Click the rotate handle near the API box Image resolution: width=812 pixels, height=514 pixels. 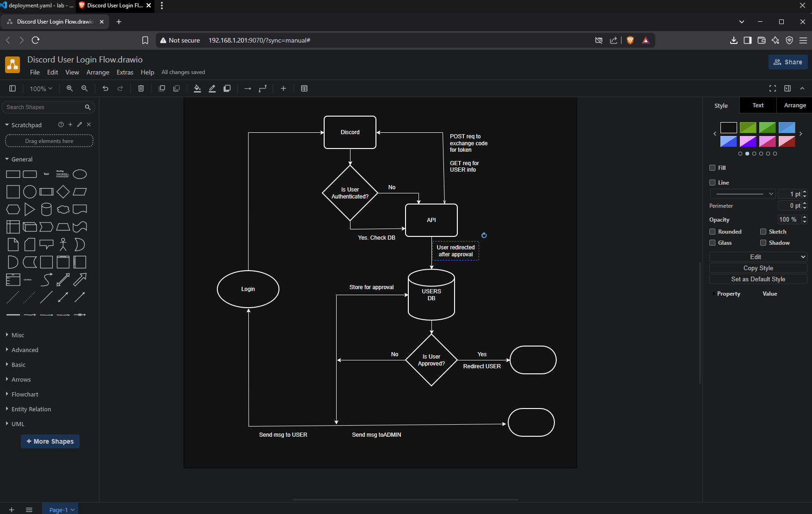[x=484, y=235]
